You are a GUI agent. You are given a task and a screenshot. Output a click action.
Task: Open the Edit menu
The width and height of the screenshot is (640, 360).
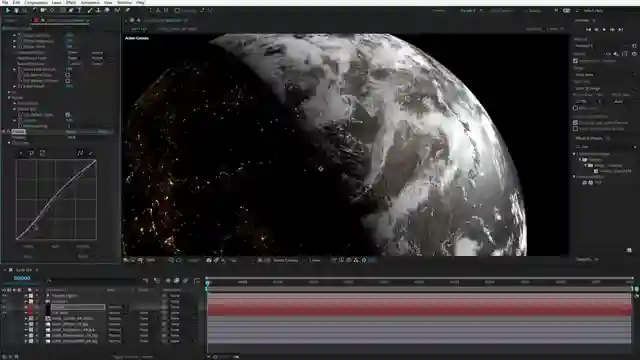(16, 2)
